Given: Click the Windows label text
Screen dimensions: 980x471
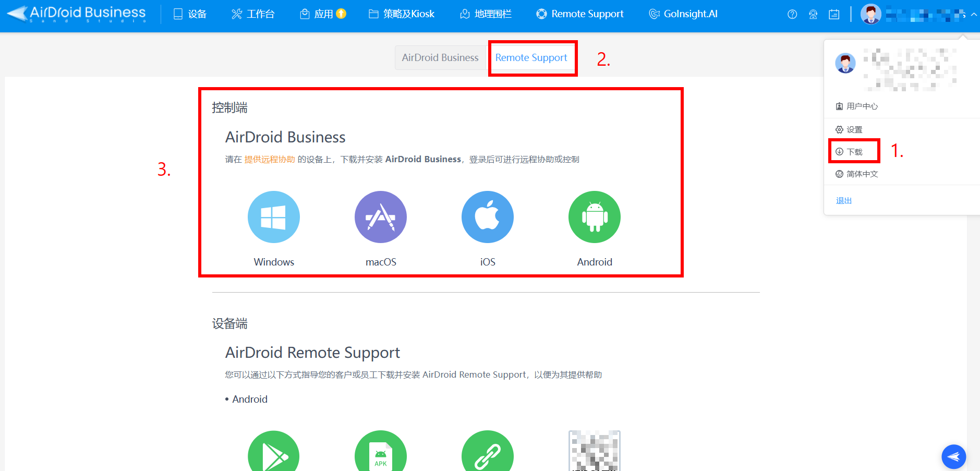Looking at the screenshot, I should [x=274, y=262].
